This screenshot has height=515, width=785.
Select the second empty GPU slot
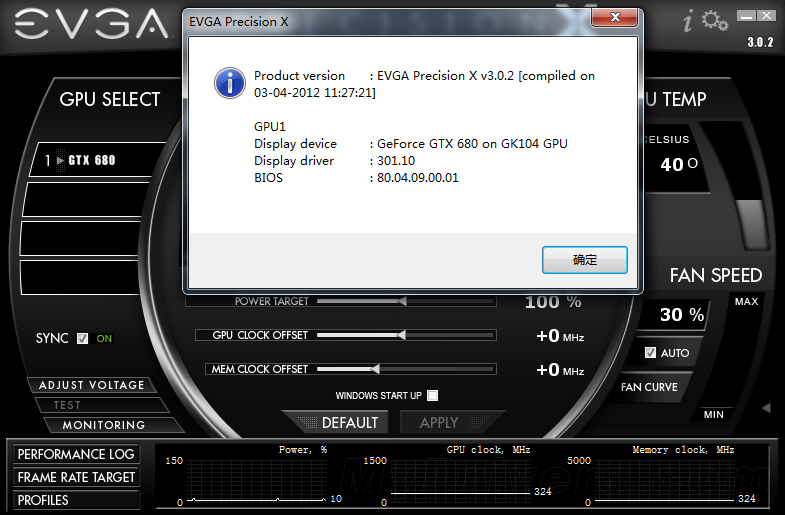coord(85,199)
